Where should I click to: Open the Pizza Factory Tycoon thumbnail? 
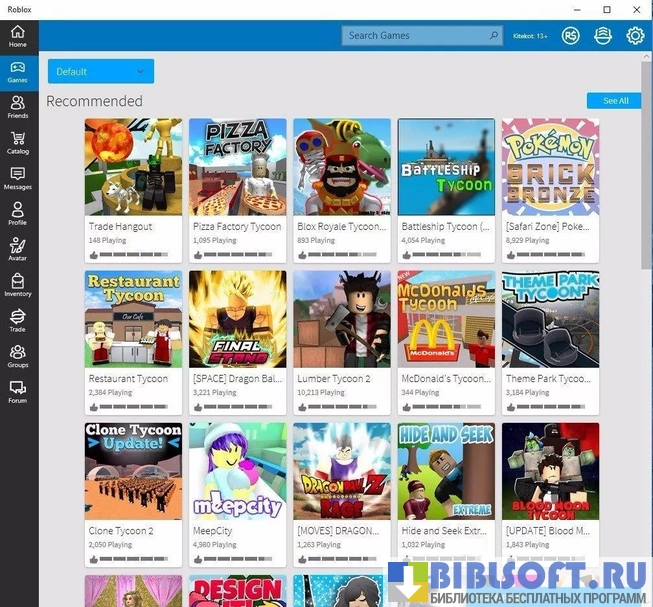[237, 167]
